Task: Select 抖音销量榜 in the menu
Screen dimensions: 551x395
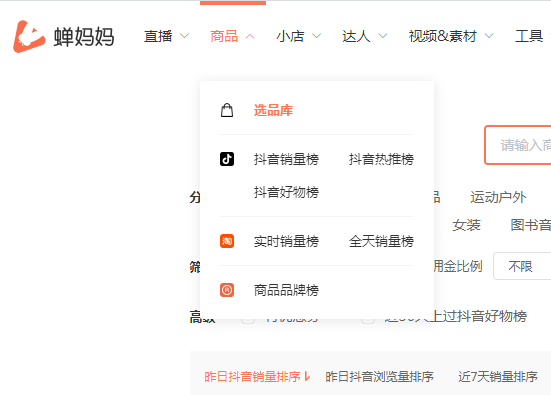Action: (286, 159)
